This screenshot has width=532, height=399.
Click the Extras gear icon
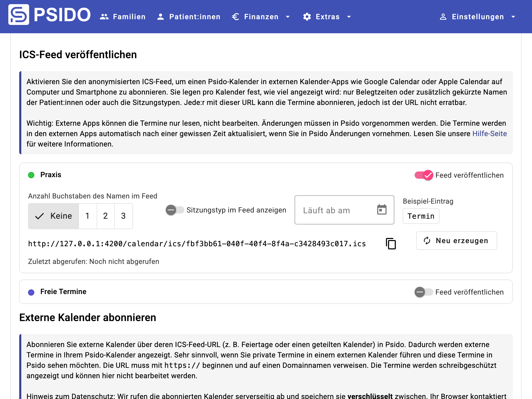click(x=307, y=17)
